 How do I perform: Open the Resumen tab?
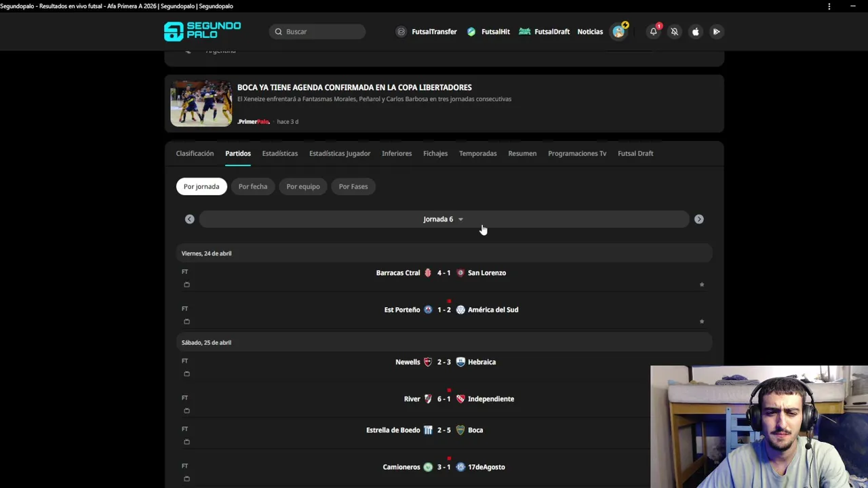coord(522,153)
